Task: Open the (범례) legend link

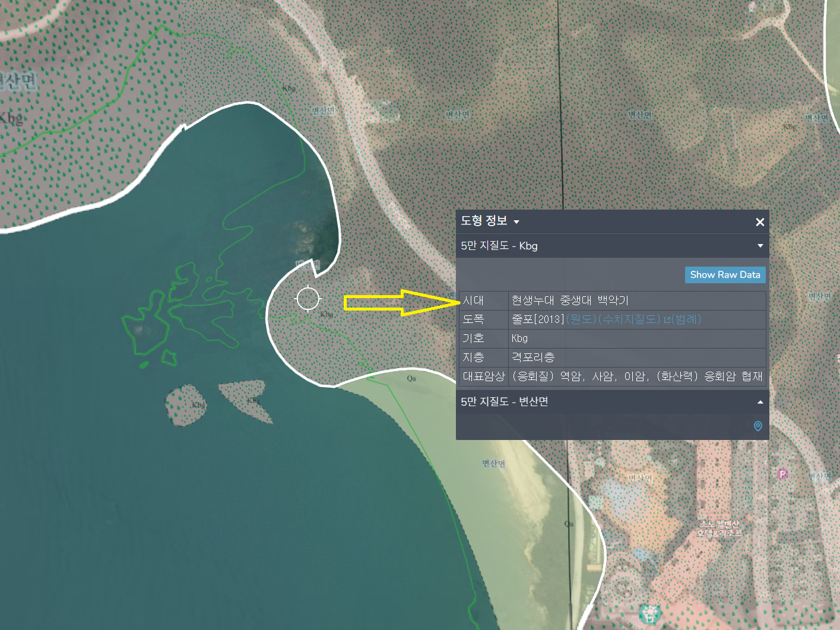Action: pos(686,319)
